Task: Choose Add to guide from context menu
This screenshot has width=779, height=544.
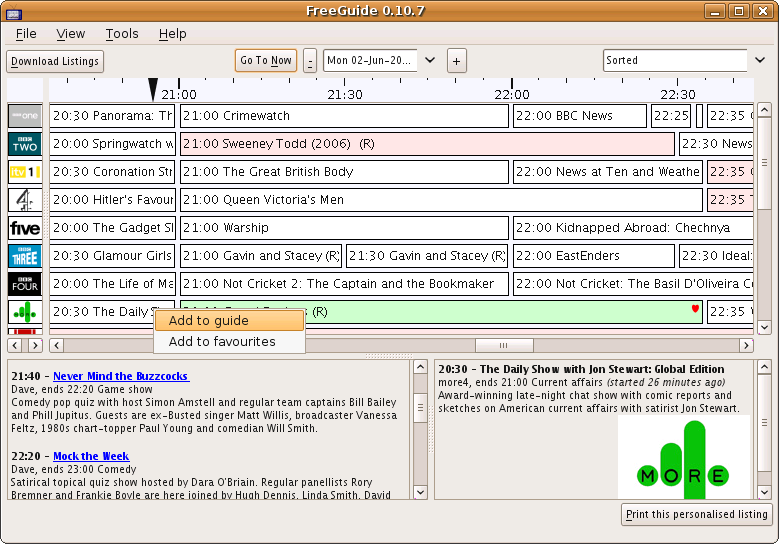Action: point(229,320)
